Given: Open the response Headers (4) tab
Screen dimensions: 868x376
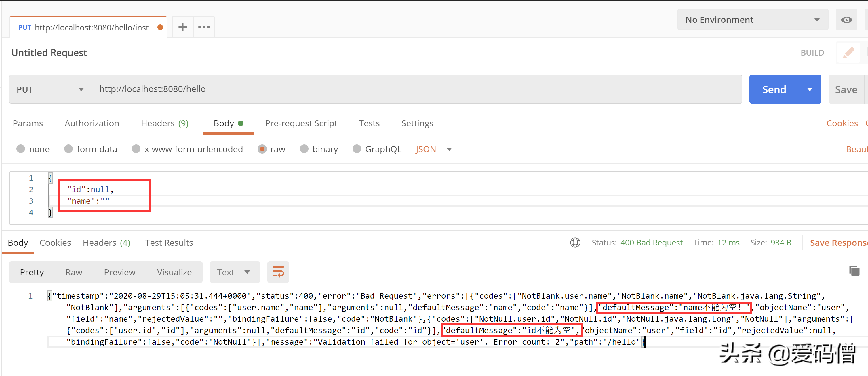Looking at the screenshot, I should click(106, 242).
